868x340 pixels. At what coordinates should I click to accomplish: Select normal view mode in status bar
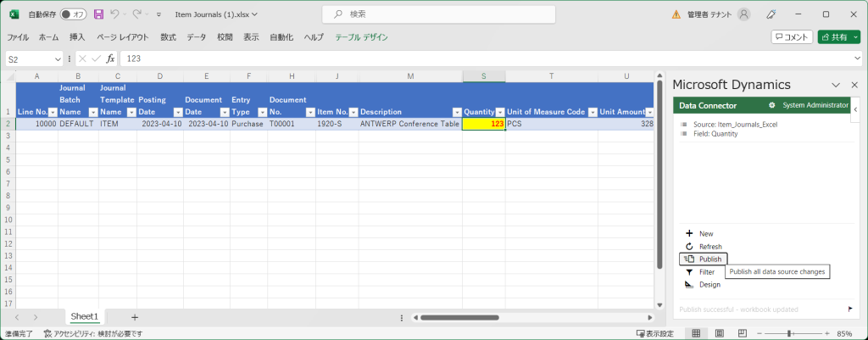pyautogui.click(x=695, y=333)
